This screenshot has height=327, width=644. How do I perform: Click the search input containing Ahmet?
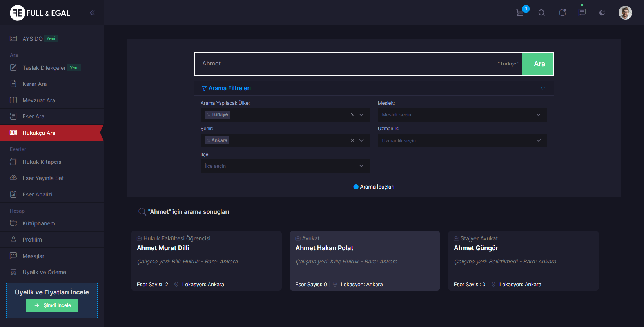tap(345, 64)
